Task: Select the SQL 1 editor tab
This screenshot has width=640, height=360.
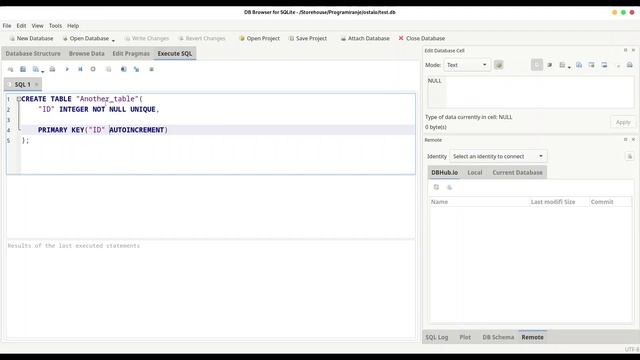Action: tap(22, 84)
